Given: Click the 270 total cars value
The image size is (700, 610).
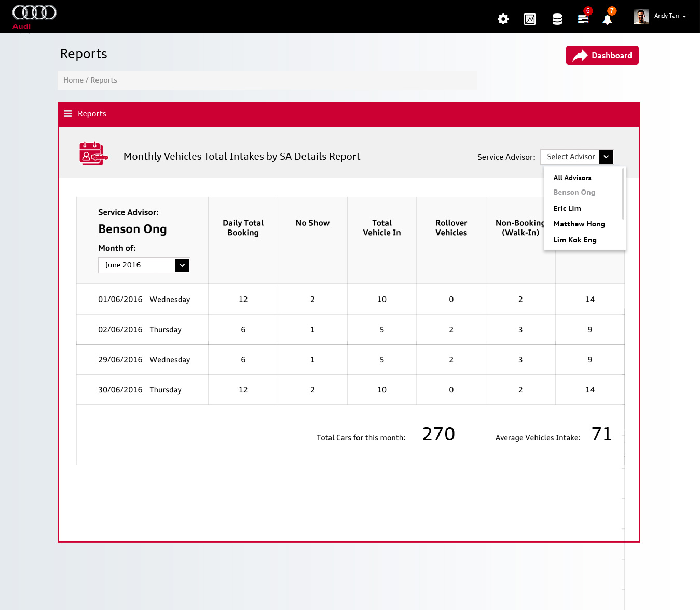Looking at the screenshot, I should tap(438, 434).
